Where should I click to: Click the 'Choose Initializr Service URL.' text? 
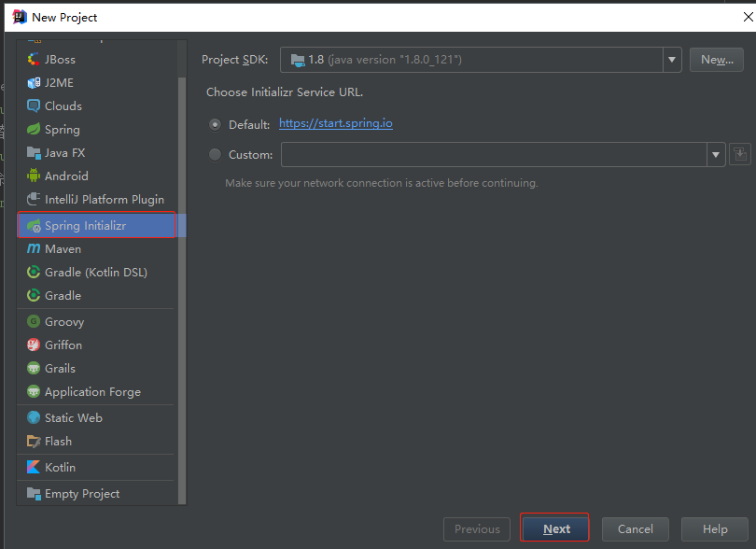pos(285,92)
